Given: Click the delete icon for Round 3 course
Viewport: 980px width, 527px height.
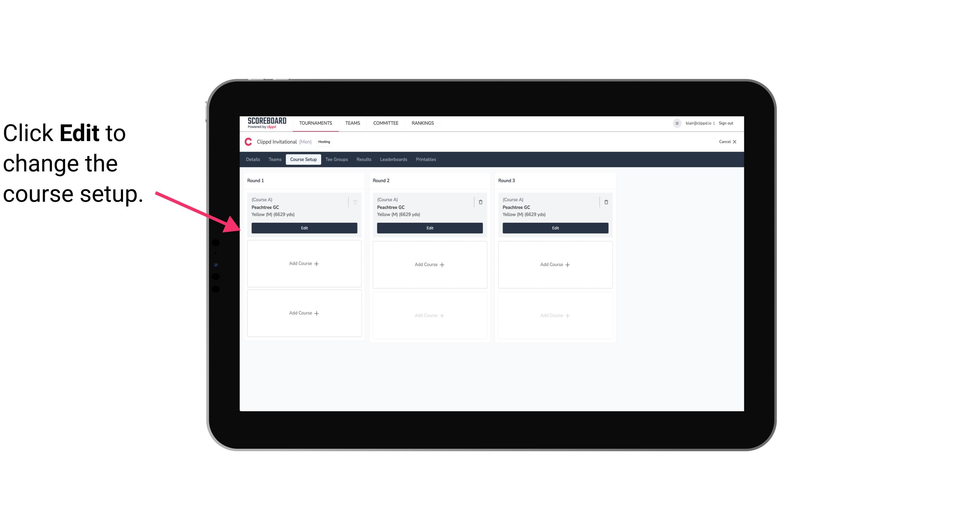Looking at the screenshot, I should [x=606, y=202].
